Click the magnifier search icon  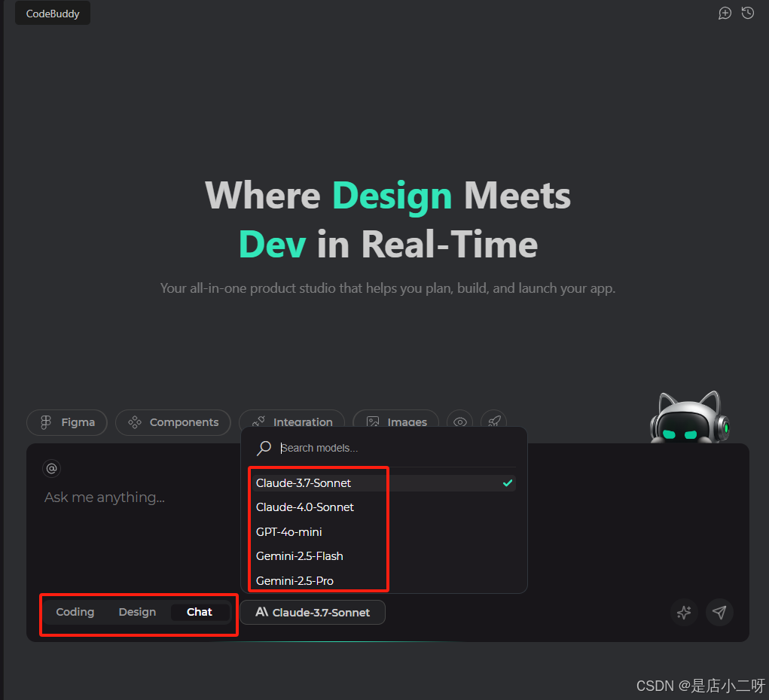click(x=264, y=448)
